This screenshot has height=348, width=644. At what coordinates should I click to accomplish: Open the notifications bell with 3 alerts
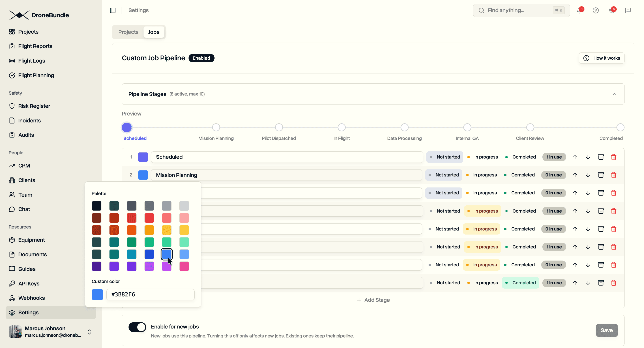coord(579,10)
